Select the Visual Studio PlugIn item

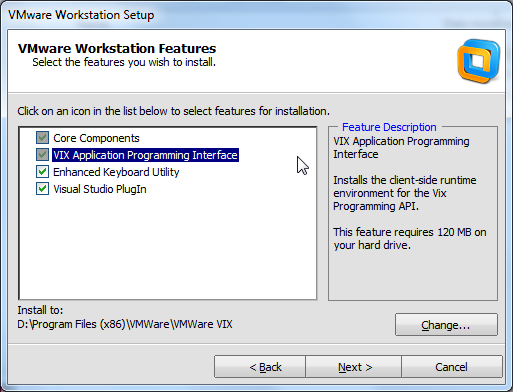point(100,189)
